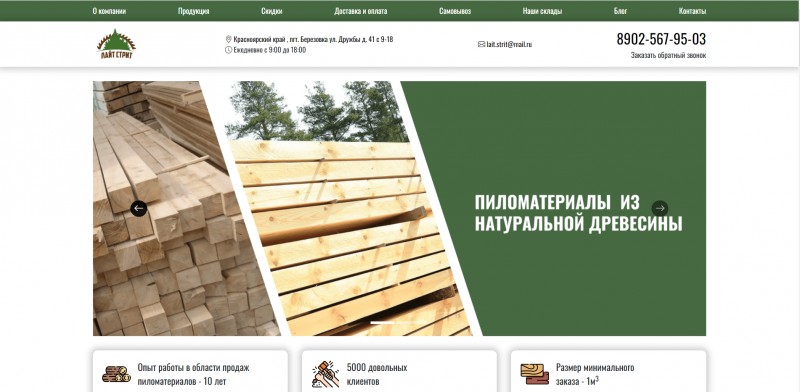Click the 5000 довольных клиентов text
This screenshot has width=800, height=392.
pos(377,374)
